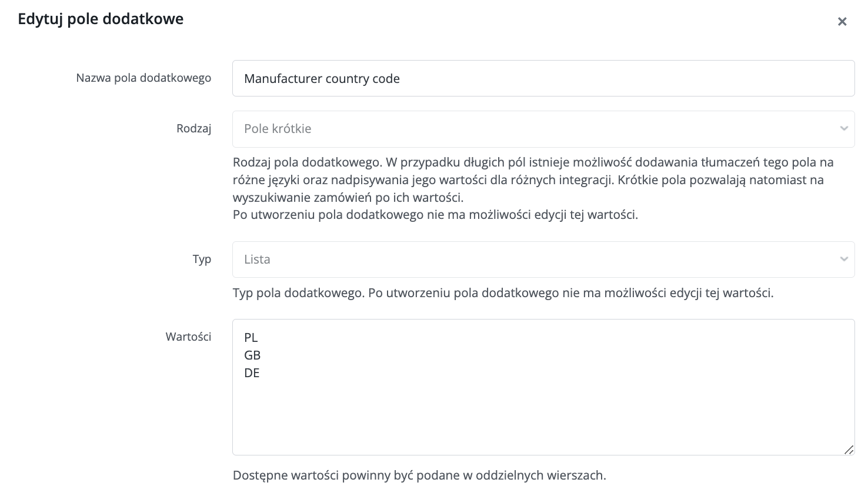The height and width of the screenshot is (499, 868).
Task: Click the Edytuj pole dodatkowe title
Action: pyautogui.click(x=101, y=19)
